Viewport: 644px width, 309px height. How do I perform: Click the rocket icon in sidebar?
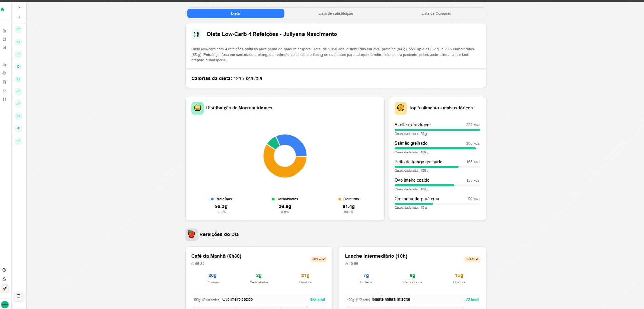point(4,289)
